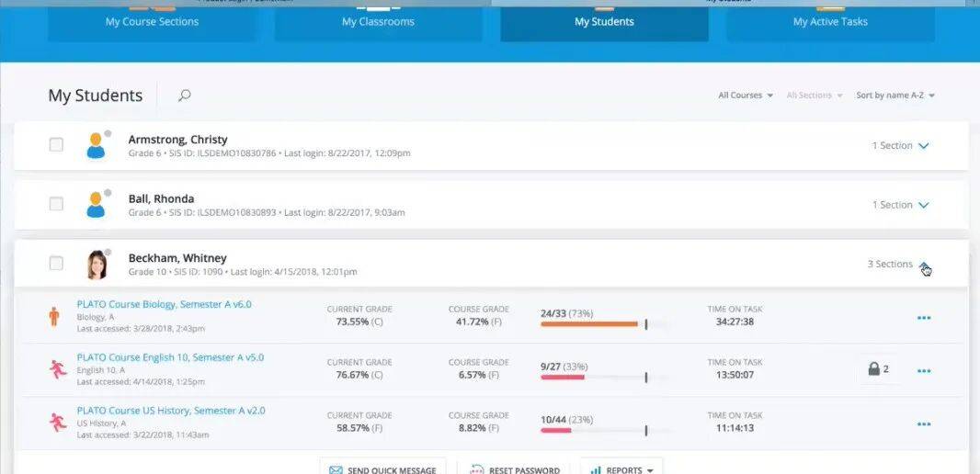
Task: Click Whitney Beckham's Grade 10 SIS ID 1090 details
Action: 243,272
